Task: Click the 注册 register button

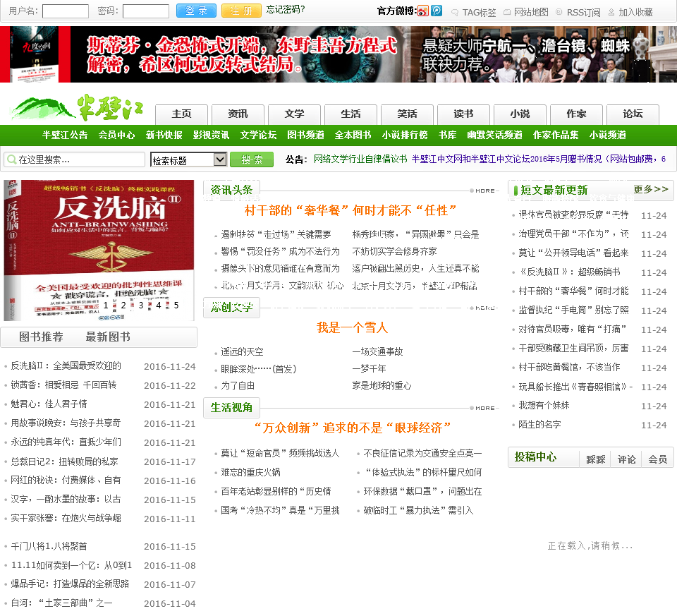Action: point(241,11)
